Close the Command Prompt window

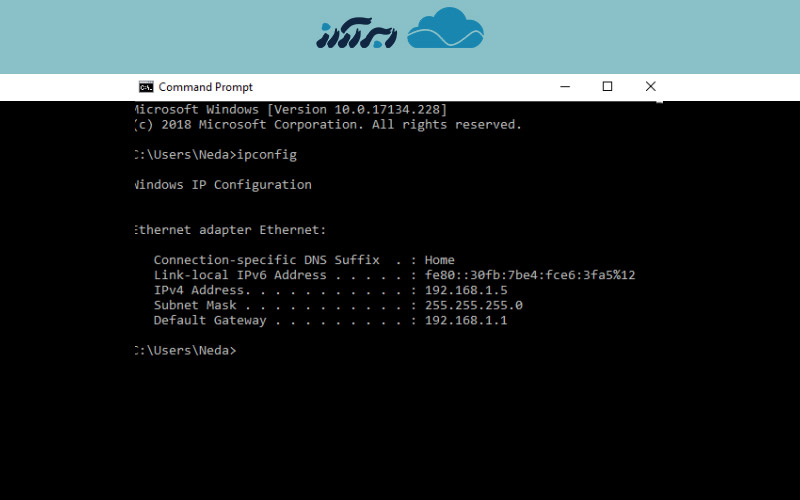[x=650, y=87]
